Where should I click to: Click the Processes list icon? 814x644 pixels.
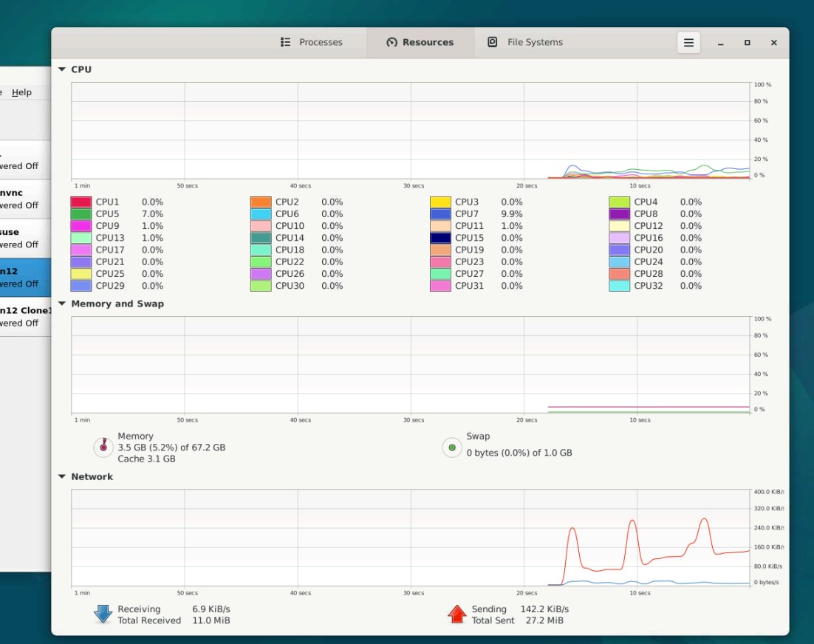tap(286, 43)
